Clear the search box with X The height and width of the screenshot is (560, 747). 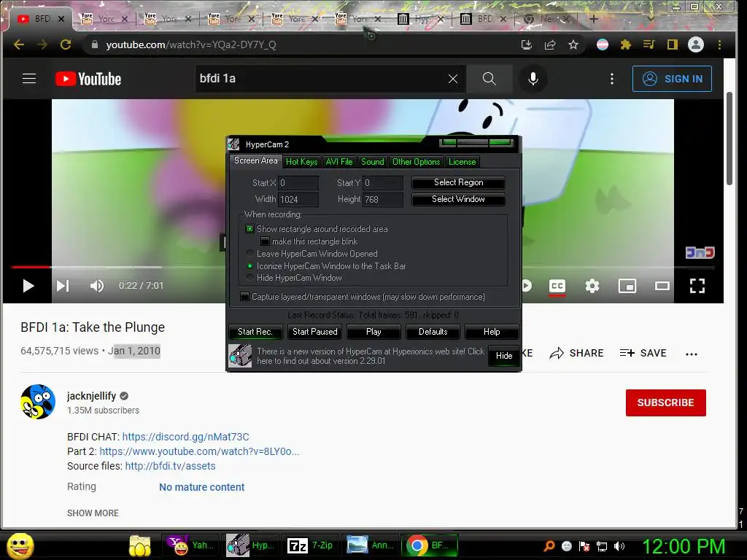(x=452, y=79)
